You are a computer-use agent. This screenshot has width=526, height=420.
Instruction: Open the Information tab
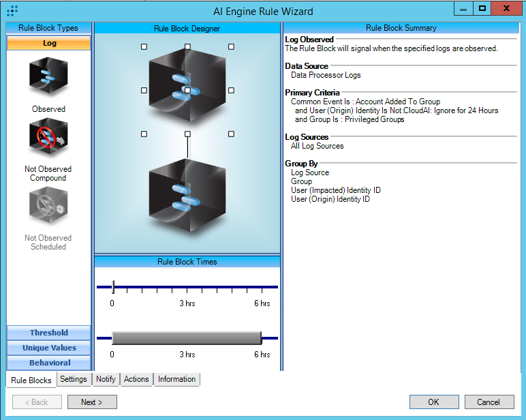(x=176, y=379)
